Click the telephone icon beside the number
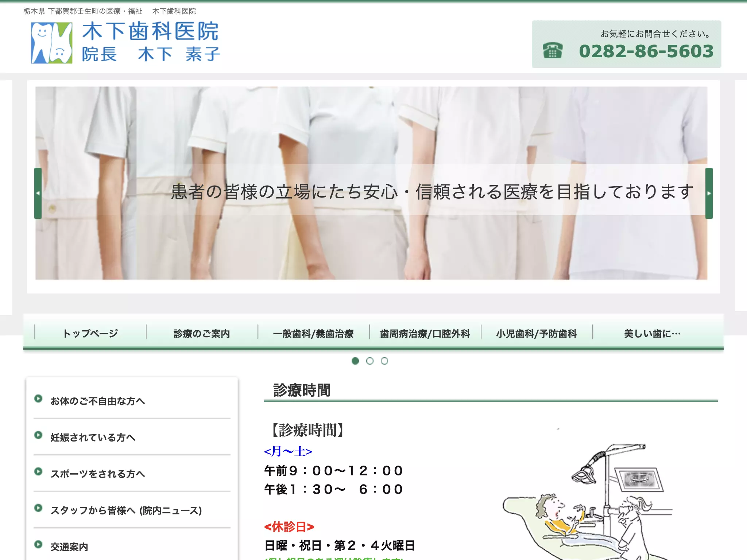This screenshot has height=560, width=747. pyautogui.click(x=553, y=50)
